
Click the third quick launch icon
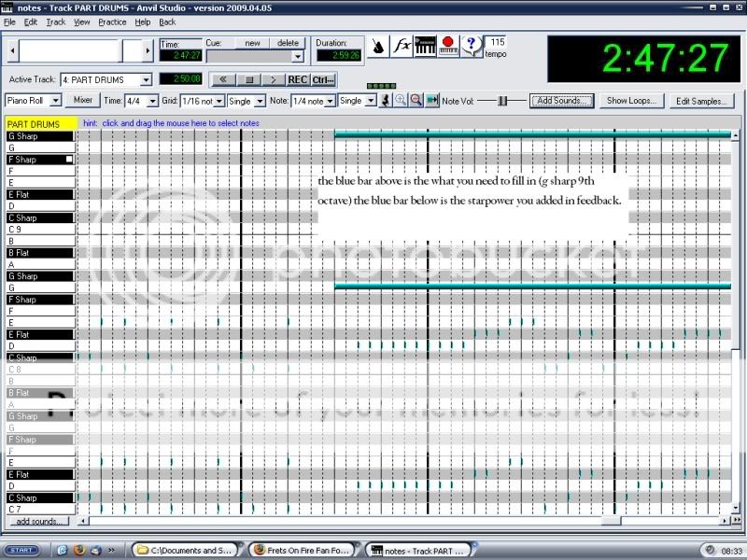[95, 550]
